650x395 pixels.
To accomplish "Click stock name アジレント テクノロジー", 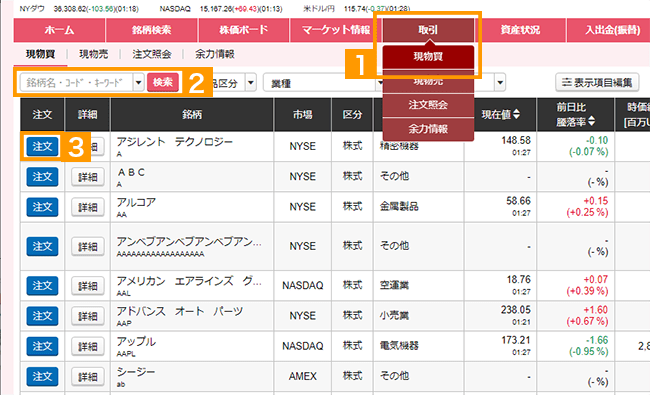I will pos(175,142).
